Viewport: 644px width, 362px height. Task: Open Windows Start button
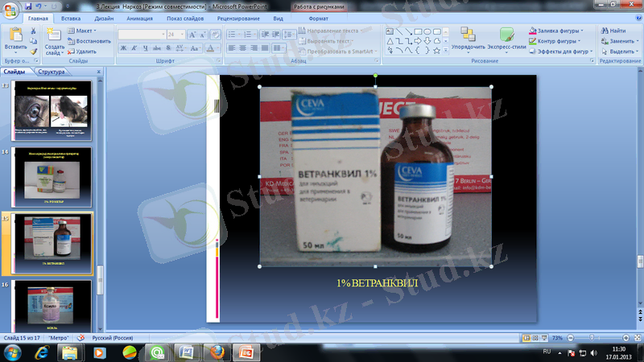click(13, 353)
